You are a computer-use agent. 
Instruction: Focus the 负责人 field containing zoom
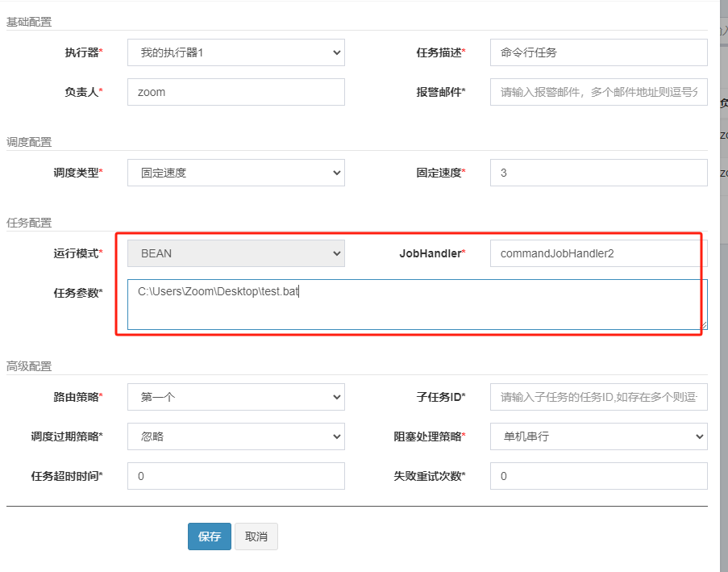pyautogui.click(x=236, y=92)
